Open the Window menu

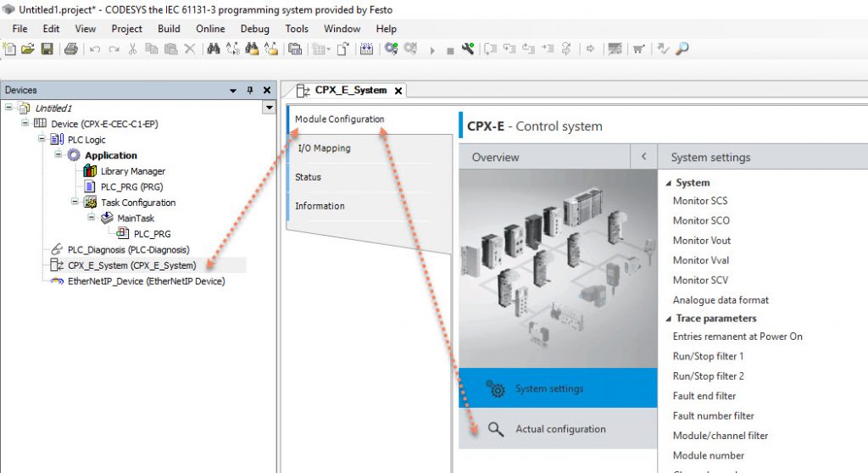(x=342, y=29)
